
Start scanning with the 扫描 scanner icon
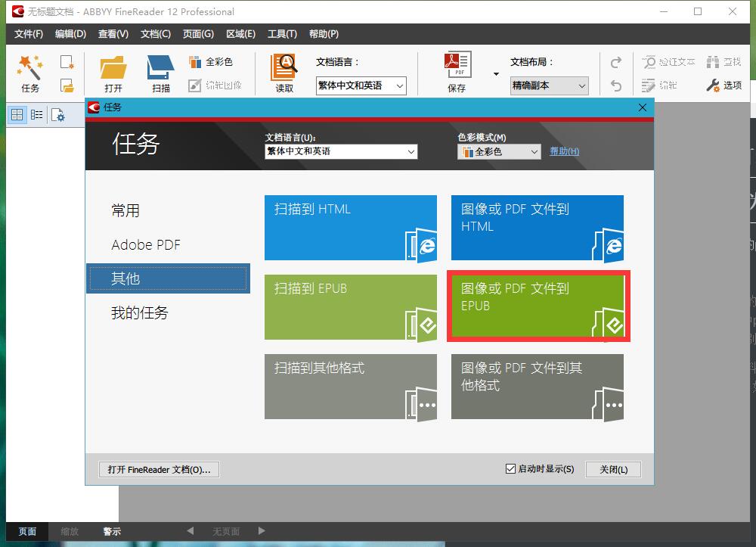160,67
